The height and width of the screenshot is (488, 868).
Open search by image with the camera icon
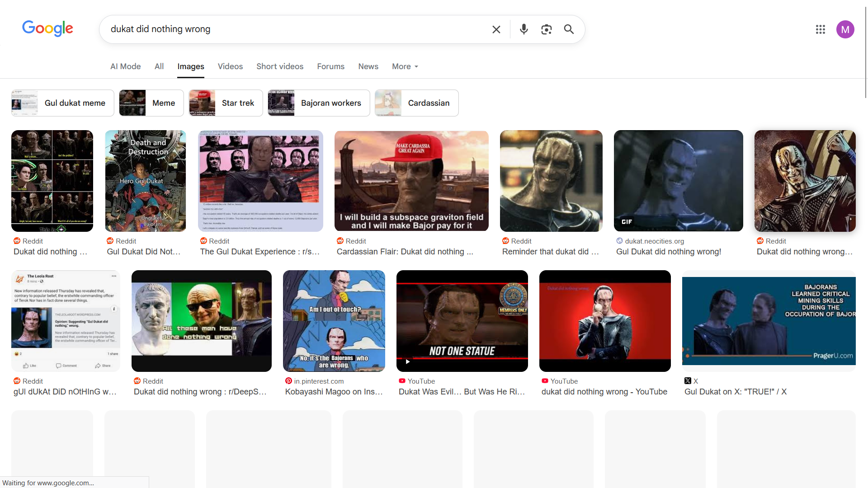click(546, 29)
